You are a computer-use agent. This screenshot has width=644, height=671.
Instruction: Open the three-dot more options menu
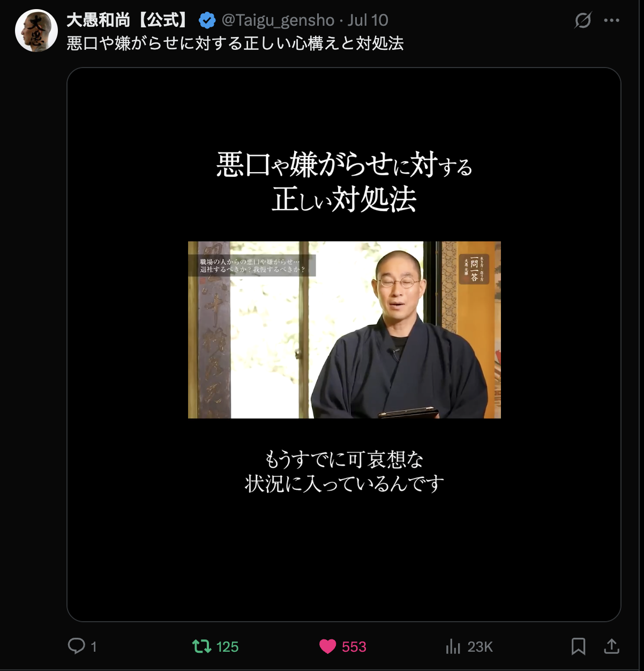(611, 20)
